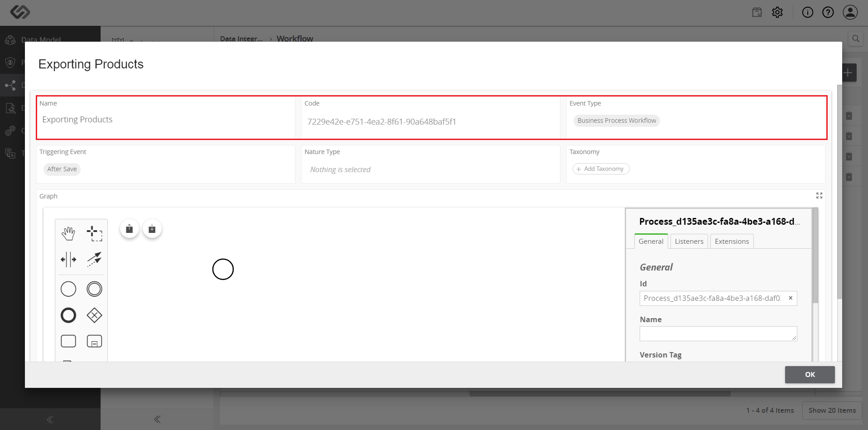Add a start event from palette
The image size is (868, 430).
point(68,289)
